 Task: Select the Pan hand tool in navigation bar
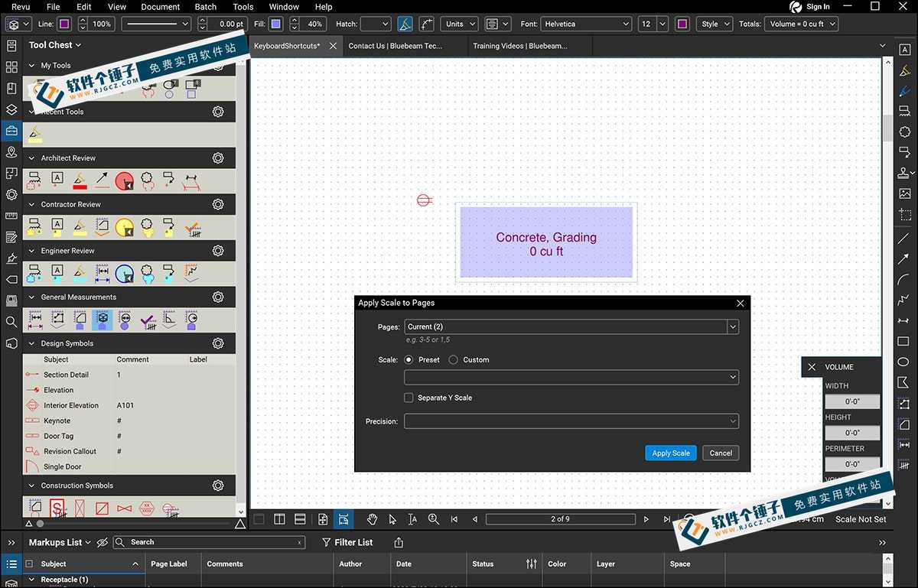coord(372,519)
